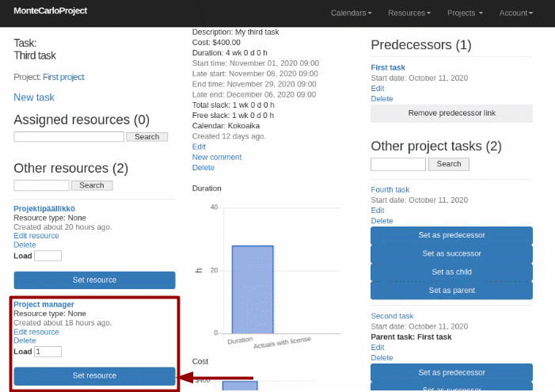The image size is (555, 392).
Task: Delete the Second task
Action: (x=382, y=358)
